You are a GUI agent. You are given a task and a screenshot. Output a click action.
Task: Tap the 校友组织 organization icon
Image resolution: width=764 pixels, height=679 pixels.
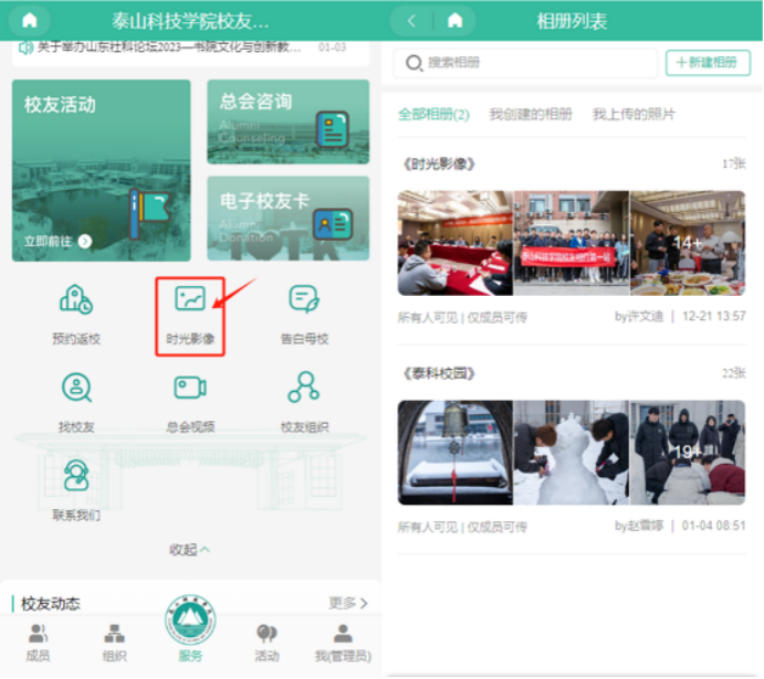point(304,402)
